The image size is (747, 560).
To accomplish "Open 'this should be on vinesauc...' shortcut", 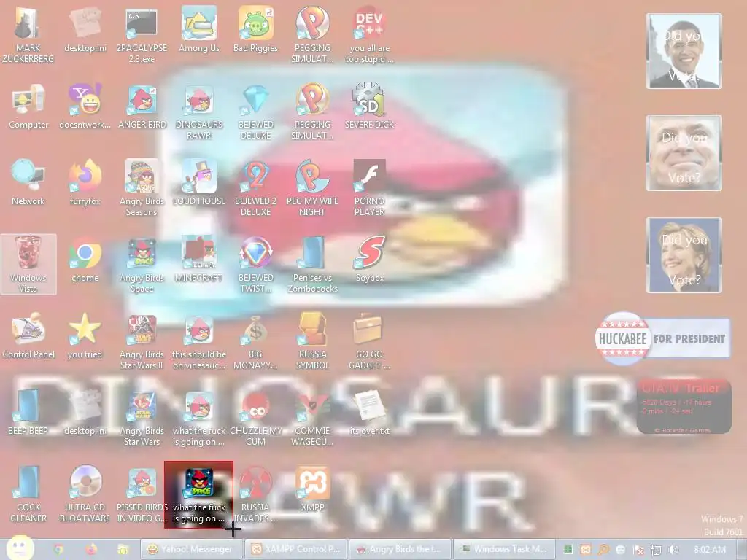I will point(198,342).
